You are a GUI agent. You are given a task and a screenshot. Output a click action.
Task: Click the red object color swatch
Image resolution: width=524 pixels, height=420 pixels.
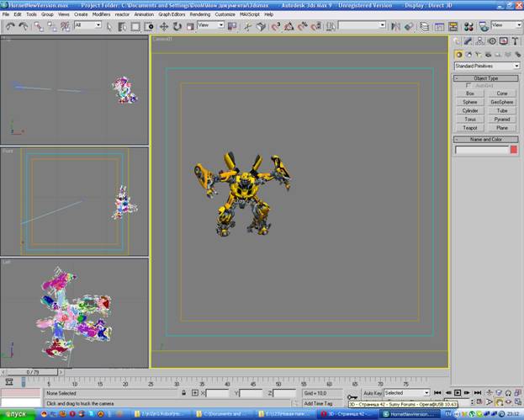point(514,150)
